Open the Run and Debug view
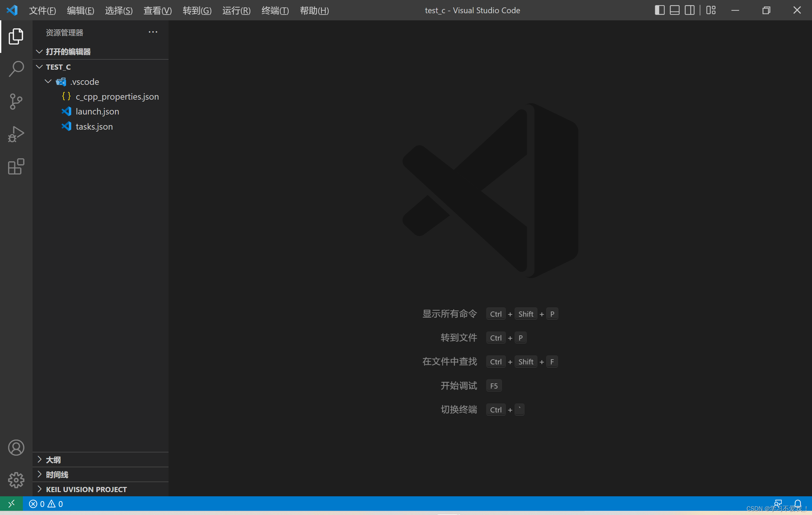812x515 pixels. 16,134
